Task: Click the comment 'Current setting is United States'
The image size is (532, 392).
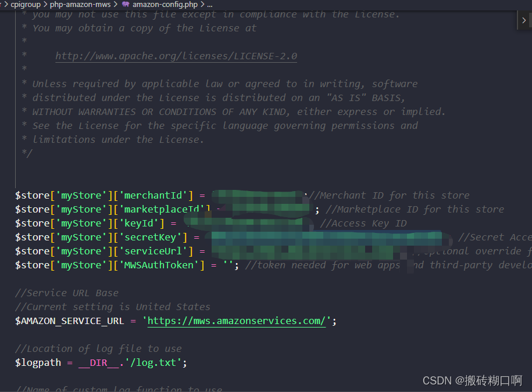Action: click(x=113, y=307)
